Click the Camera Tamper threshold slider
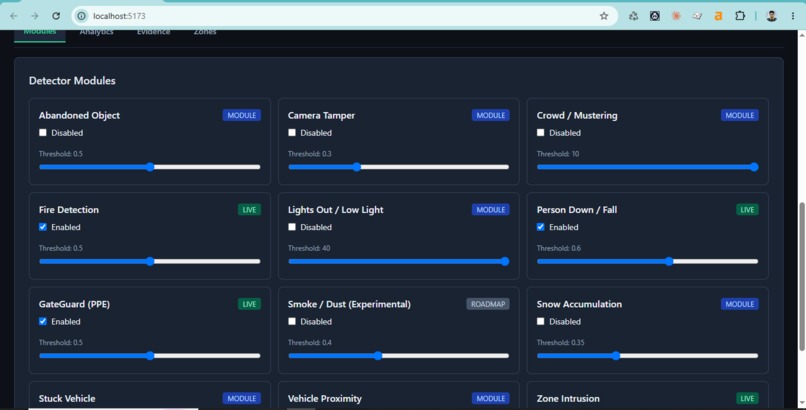The height and width of the screenshot is (410, 806). pos(398,167)
